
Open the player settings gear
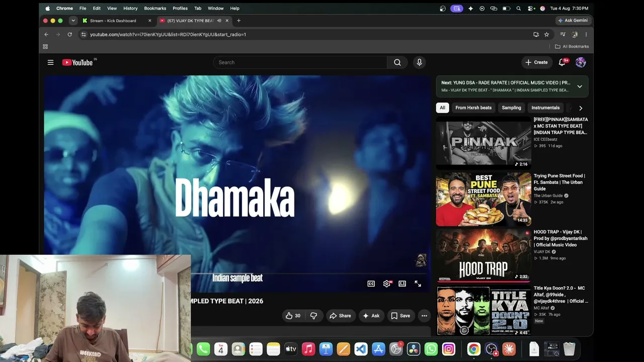point(386,284)
